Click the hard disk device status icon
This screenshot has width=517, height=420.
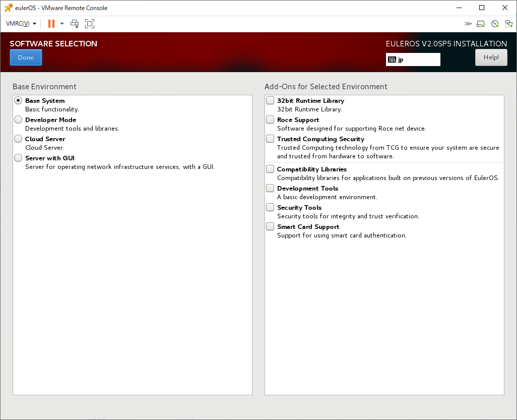tap(481, 24)
